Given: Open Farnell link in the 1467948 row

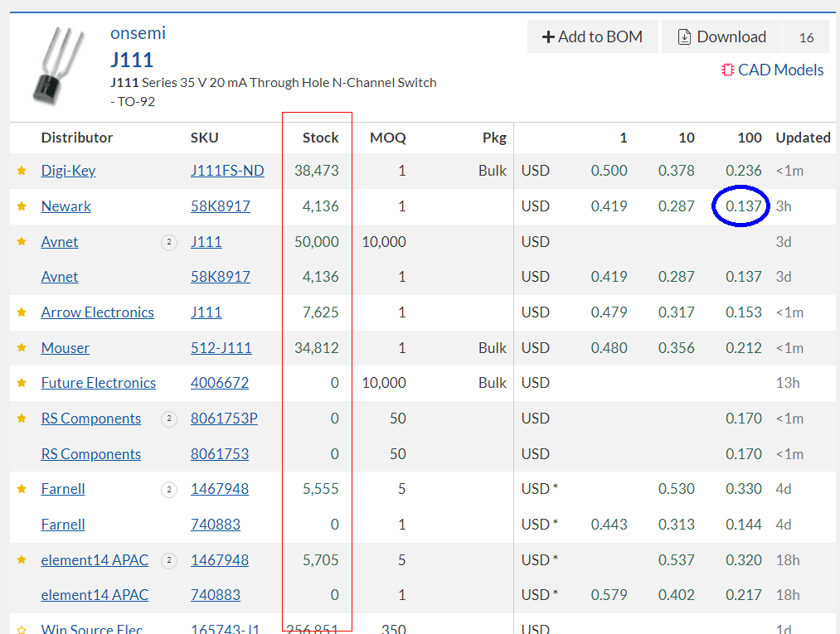Looking at the screenshot, I should (x=63, y=489).
